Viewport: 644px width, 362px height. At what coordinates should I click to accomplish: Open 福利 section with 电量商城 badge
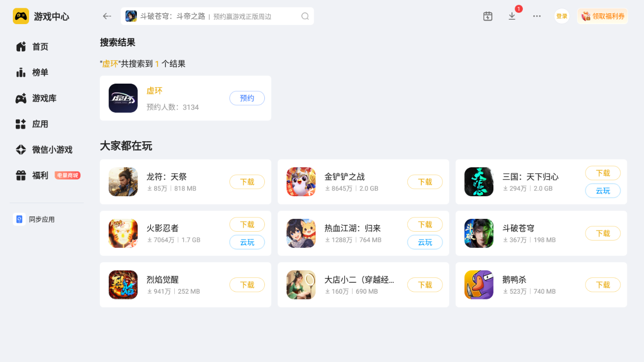point(46,175)
